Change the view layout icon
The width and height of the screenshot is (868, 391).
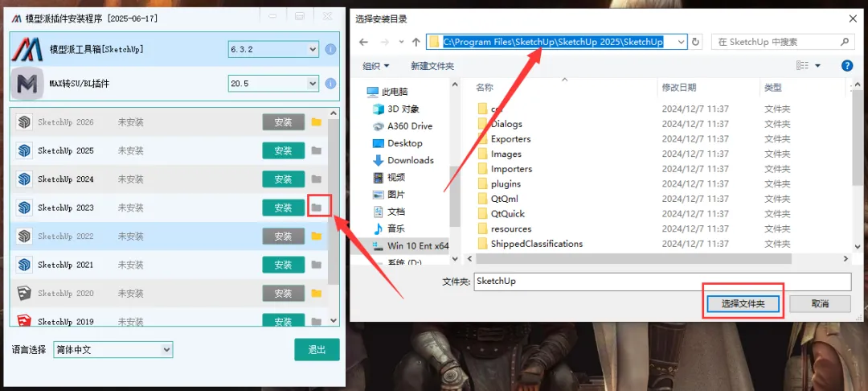coord(802,66)
